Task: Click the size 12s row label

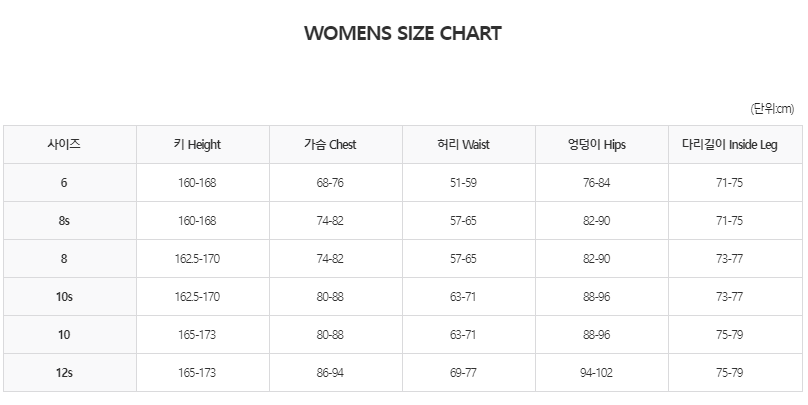Action: tap(64, 373)
